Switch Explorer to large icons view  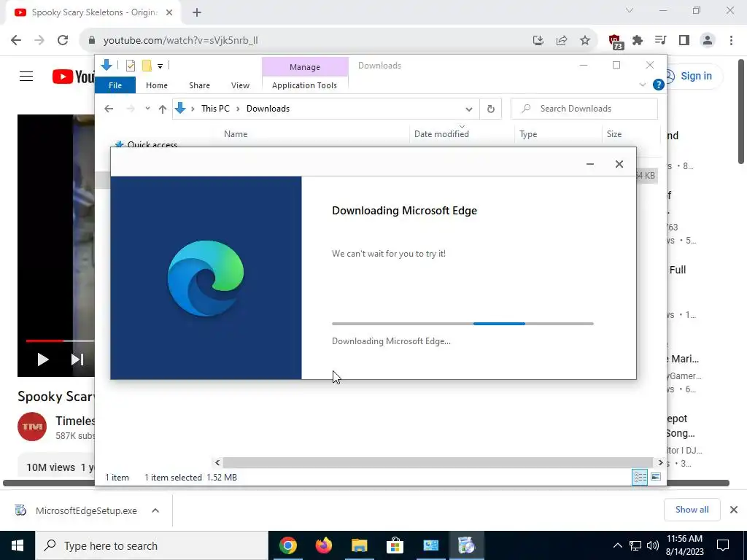tap(656, 477)
